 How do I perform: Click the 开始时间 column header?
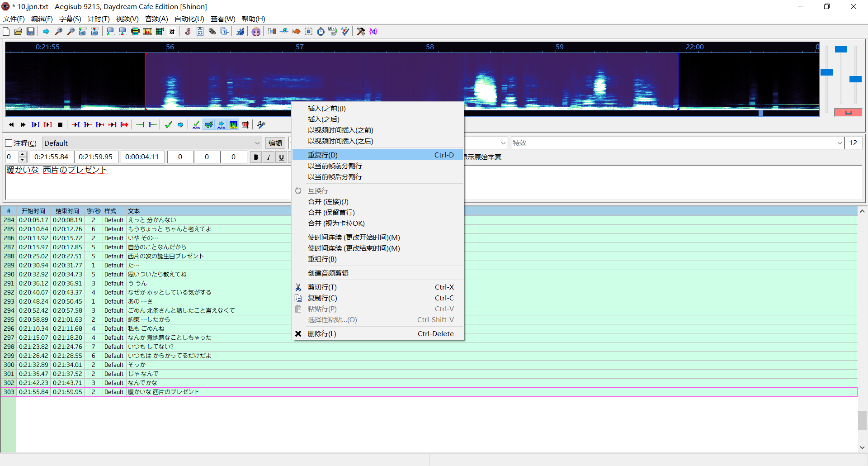[33, 211]
